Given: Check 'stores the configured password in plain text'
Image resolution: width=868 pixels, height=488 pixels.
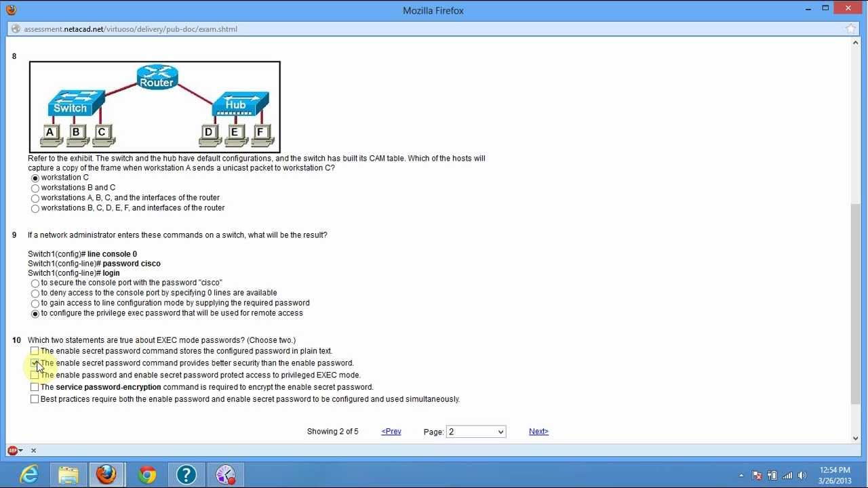Looking at the screenshot, I should tap(35, 351).
